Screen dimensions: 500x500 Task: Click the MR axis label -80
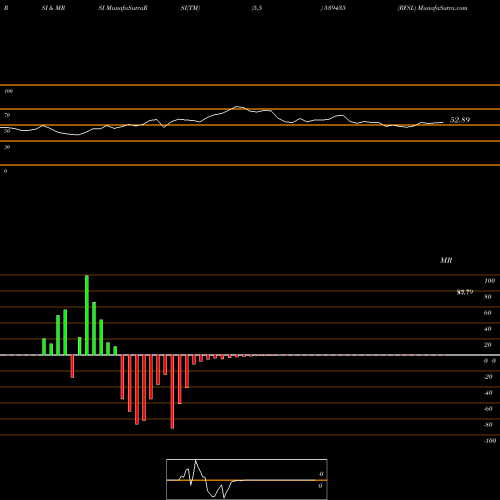coord(488,425)
